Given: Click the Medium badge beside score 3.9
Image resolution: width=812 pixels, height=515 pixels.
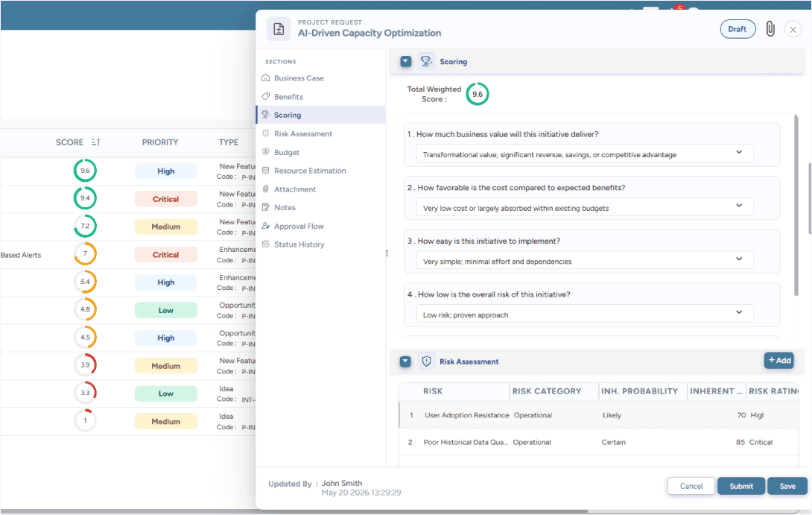Looking at the screenshot, I should point(165,366).
